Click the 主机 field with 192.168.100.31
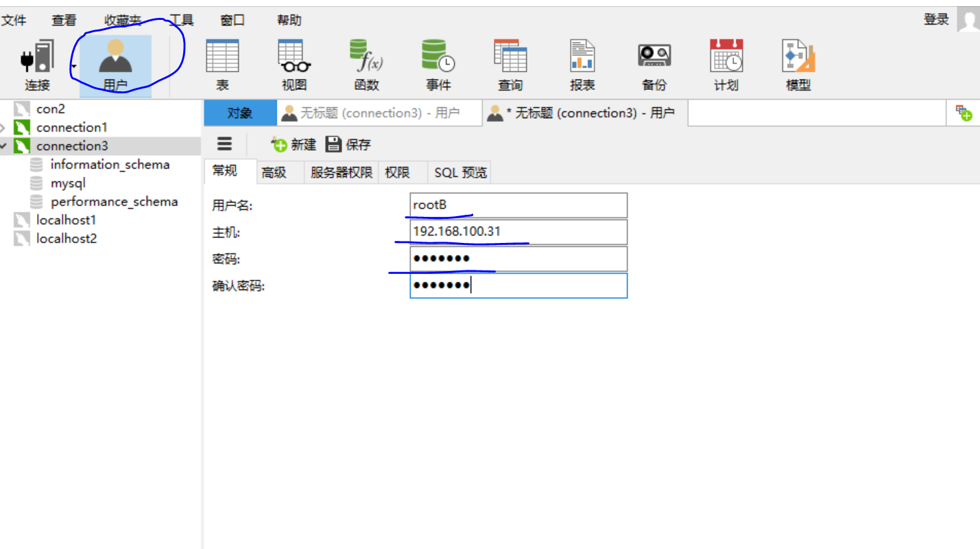Viewport: 980px width, 549px height. point(518,232)
